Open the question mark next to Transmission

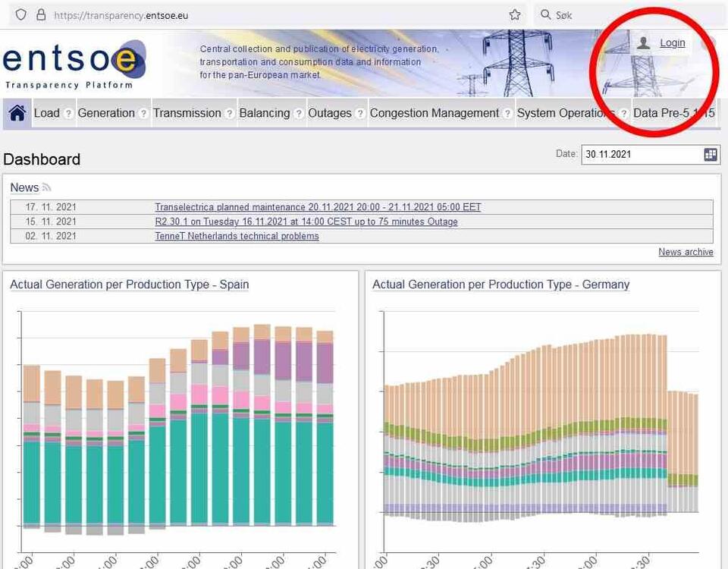230,114
